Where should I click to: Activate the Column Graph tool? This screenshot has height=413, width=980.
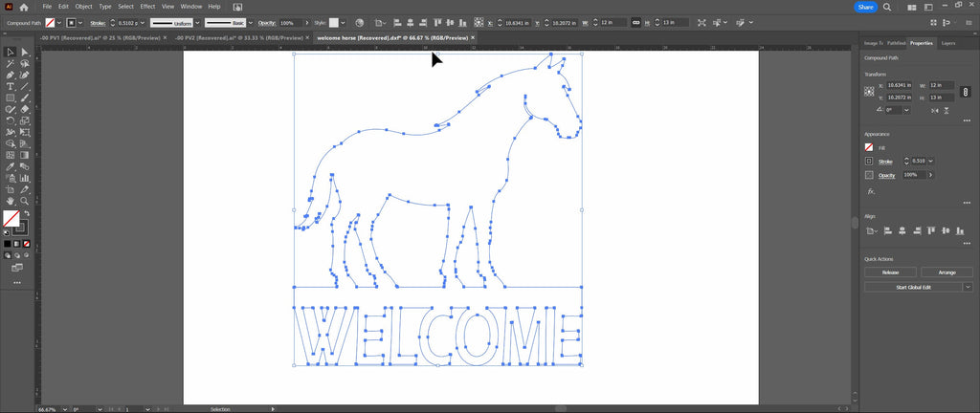coord(25,179)
